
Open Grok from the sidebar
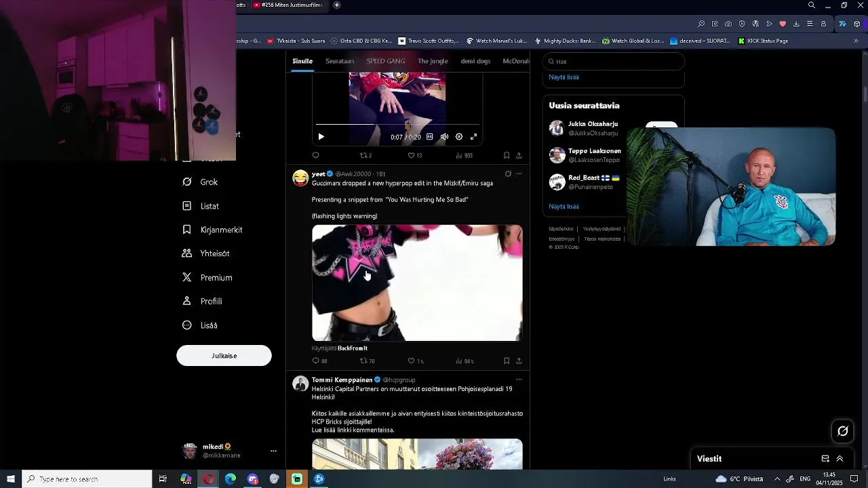coord(200,182)
